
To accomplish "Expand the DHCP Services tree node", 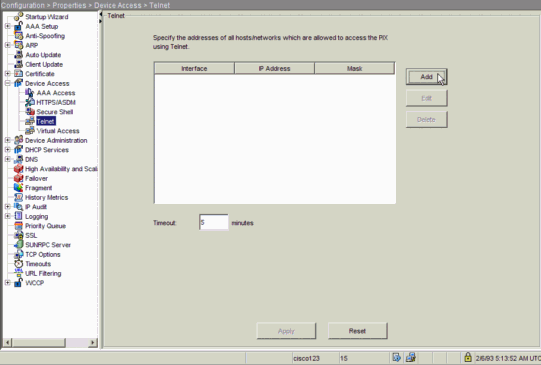I will (x=8, y=149).
